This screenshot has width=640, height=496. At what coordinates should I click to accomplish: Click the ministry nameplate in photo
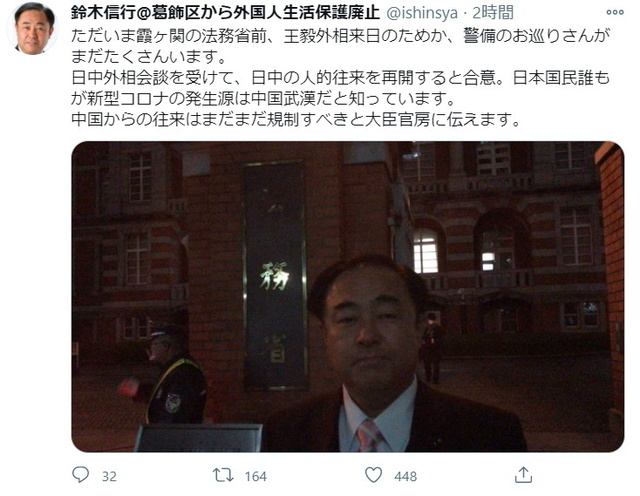[x=275, y=275]
